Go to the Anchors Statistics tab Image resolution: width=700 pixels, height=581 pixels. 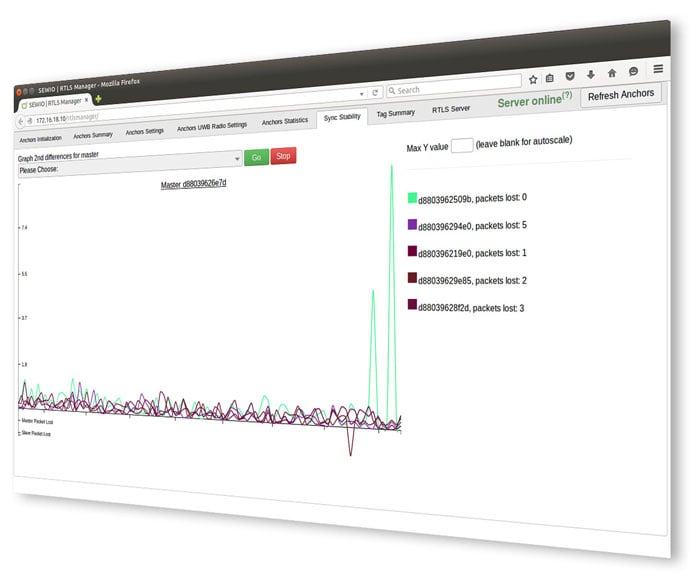click(x=285, y=121)
